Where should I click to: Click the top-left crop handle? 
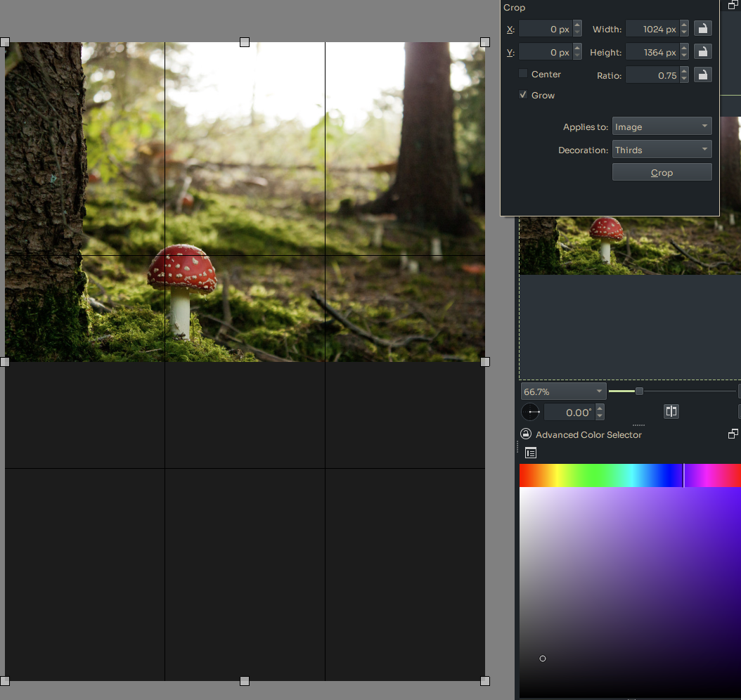tap(5, 42)
